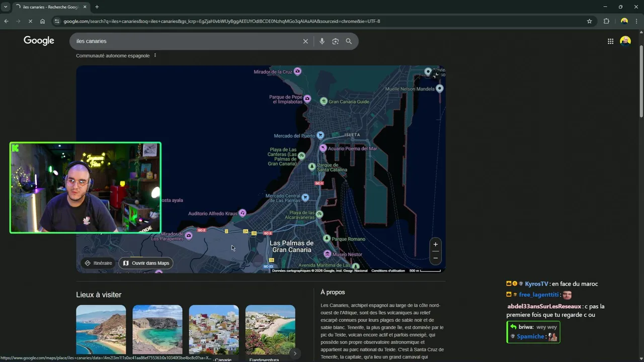Select Parque de Santa Catalina pin
The image size is (644, 362).
(312, 166)
